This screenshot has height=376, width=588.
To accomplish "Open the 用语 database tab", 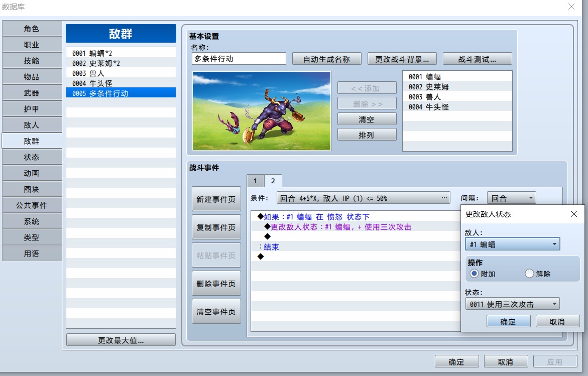I will [32, 254].
